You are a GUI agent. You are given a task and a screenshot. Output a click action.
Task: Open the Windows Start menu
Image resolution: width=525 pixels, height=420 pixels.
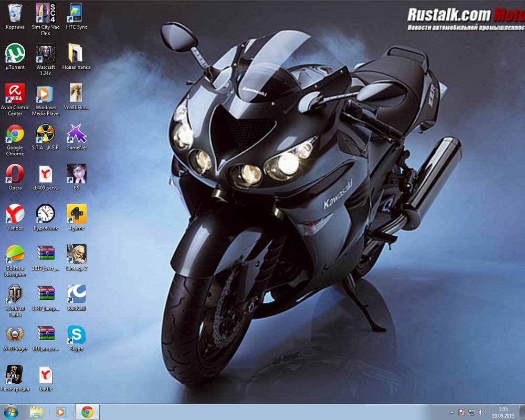(10, 412)
